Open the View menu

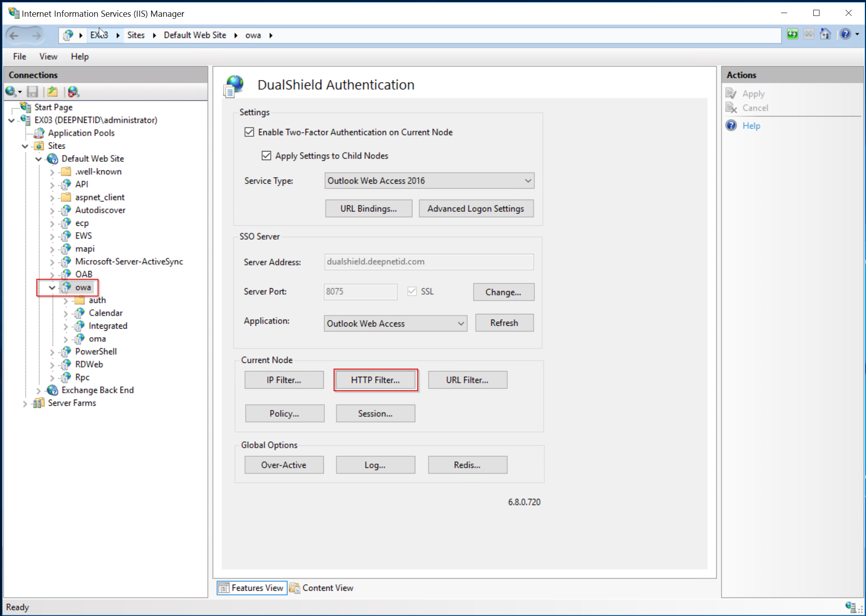[48, 56]
